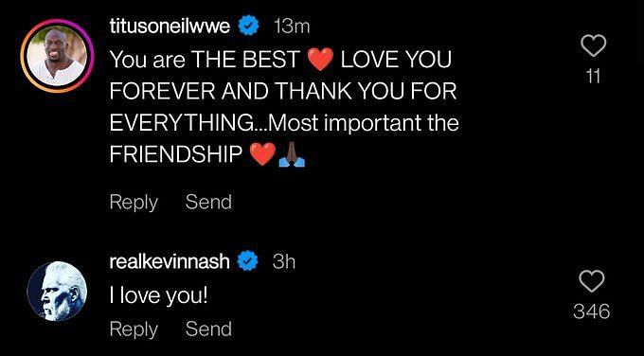Click the praying hands emoji after FRIENDSHIP
The height and width of the screenshot is (356, 644).
292,155
